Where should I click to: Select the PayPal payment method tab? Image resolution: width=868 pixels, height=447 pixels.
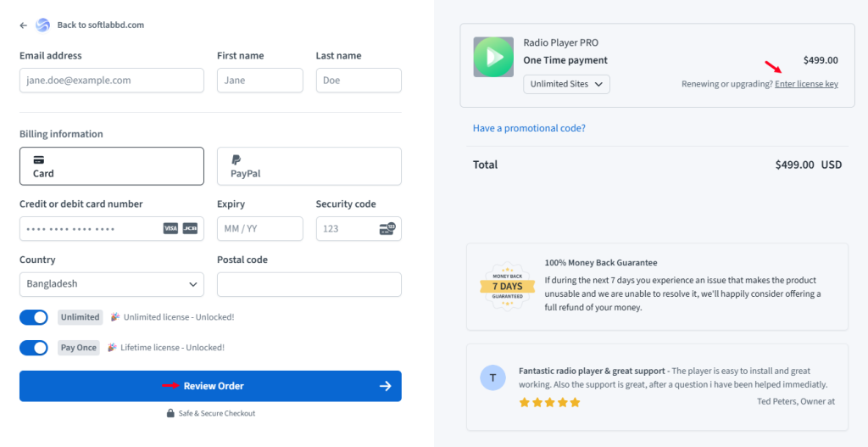(309, 166)
